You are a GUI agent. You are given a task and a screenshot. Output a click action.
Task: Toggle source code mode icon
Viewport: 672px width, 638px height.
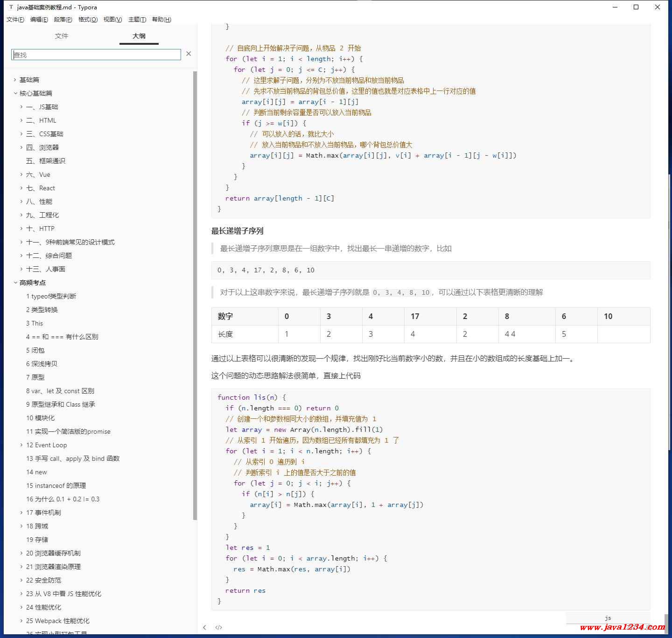(218, 627)
